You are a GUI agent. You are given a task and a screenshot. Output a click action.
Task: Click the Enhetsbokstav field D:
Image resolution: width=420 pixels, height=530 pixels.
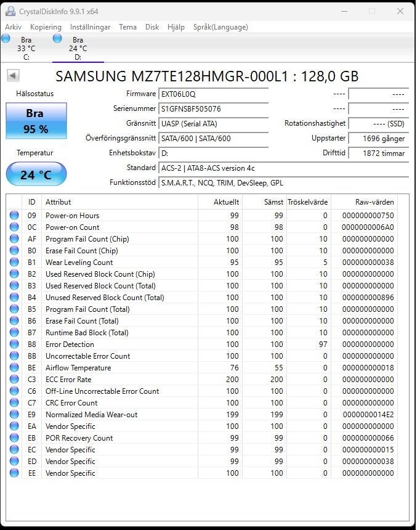pos(213,153)
